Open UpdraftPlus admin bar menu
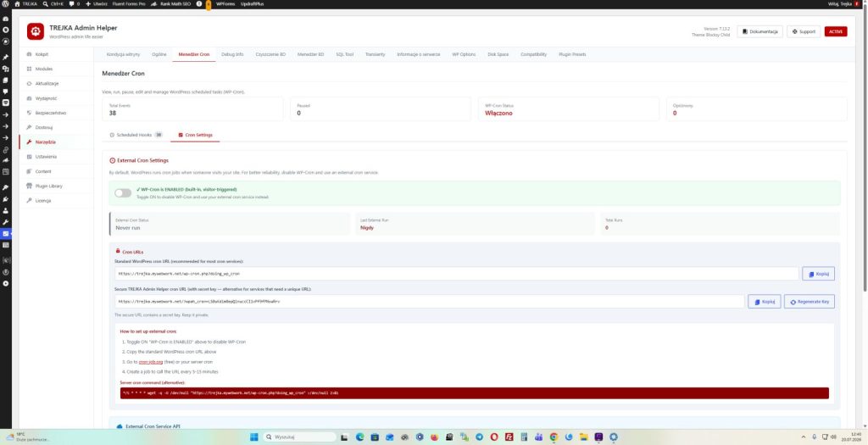Viewport: 868px width, 445px height. tap(253, 4)
